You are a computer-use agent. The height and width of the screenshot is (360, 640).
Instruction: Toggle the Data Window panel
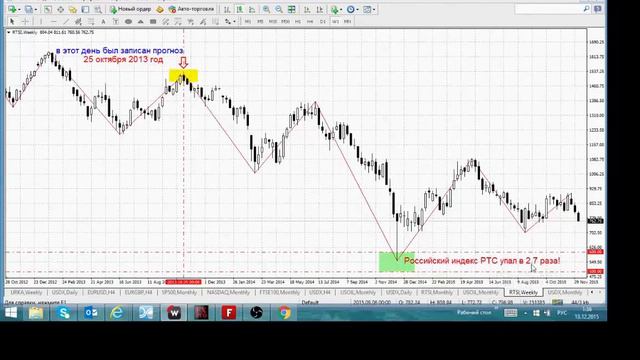point(60,9)
